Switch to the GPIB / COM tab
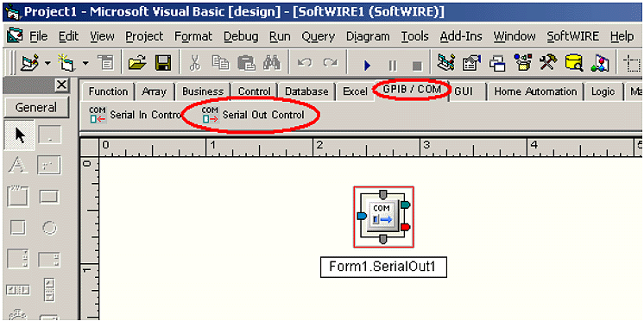This screenshot has height=321, width=644. [412, 89]
